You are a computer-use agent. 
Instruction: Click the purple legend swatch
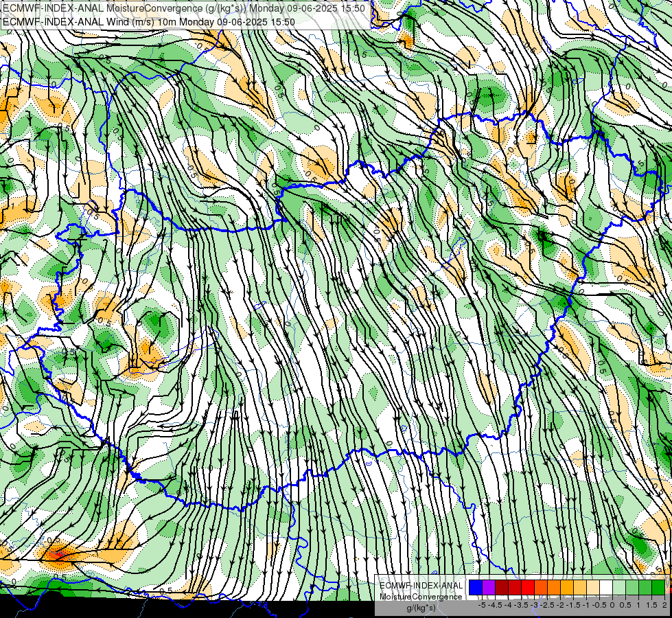click(489, 587)
